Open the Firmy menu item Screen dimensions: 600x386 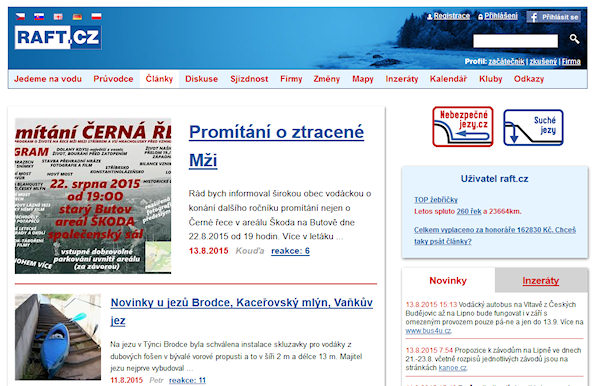pos(291,79)
